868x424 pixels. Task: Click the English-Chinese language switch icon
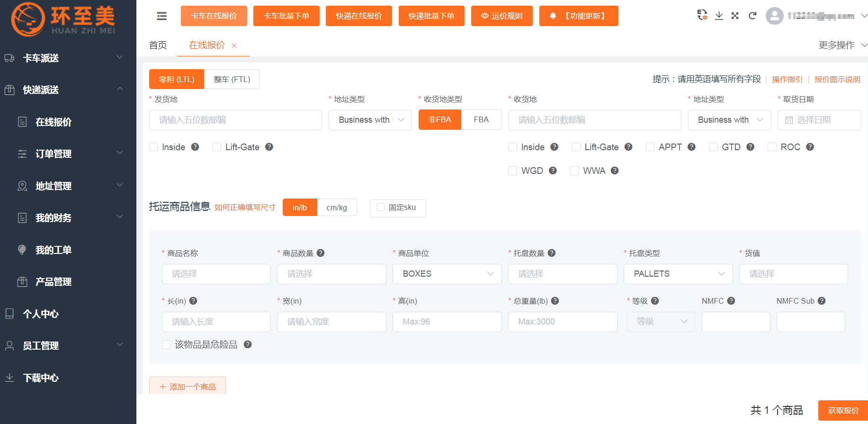coord(702,15)
